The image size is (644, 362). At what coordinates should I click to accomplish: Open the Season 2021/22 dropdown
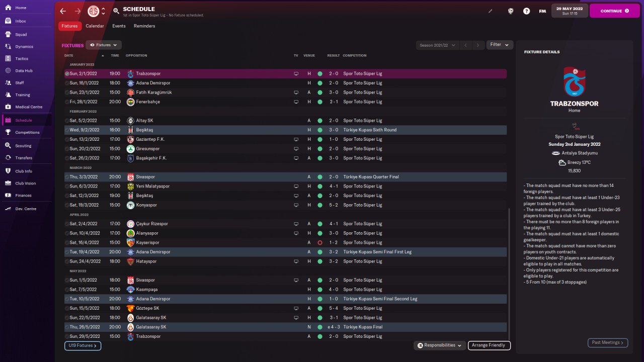tap(438, 45)
